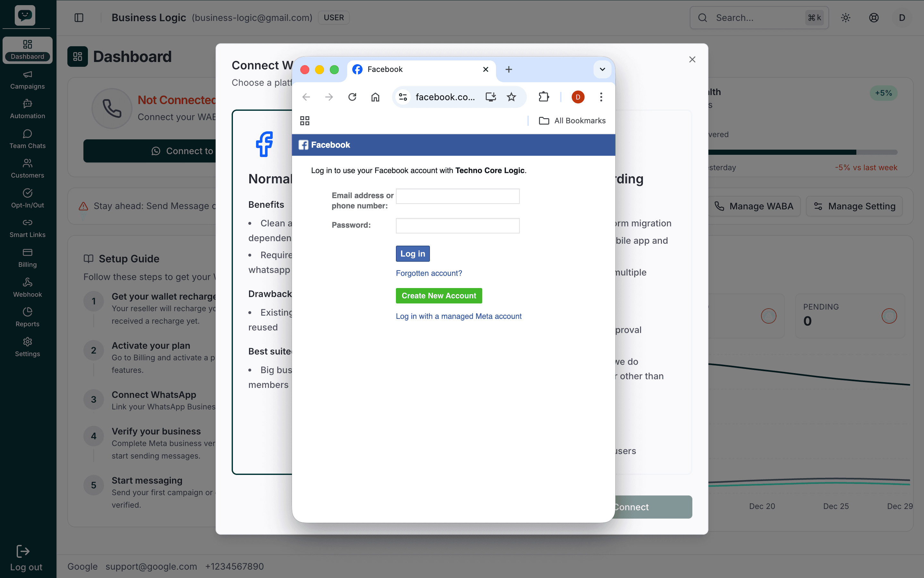The width and height of the screenshot is (924, 578).
Task: Click the Setup Guide heading
Action: [x=129, y=259]
